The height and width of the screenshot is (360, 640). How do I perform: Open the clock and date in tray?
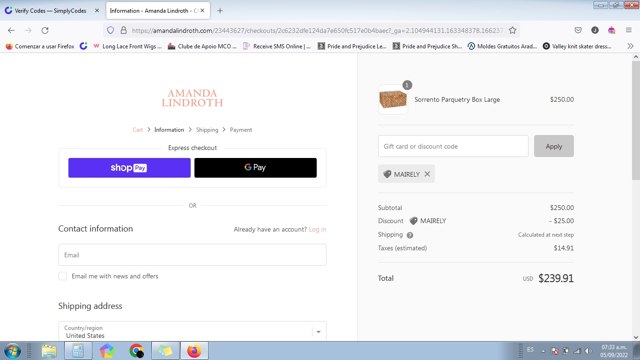613,351
